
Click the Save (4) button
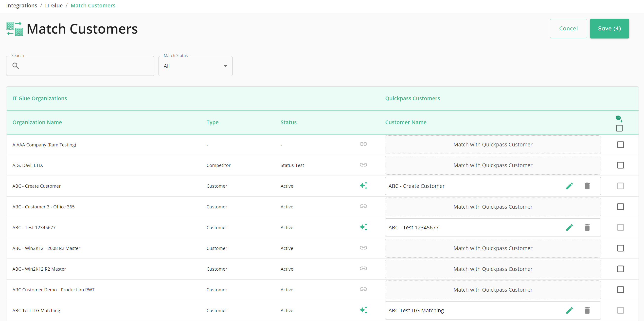tap(609, 29)
